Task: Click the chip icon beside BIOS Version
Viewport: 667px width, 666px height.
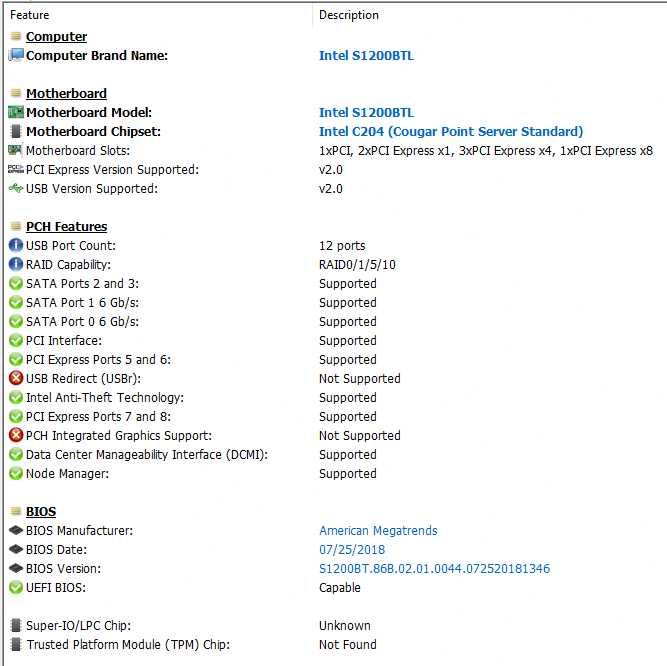Action: [x=16, y=568]
